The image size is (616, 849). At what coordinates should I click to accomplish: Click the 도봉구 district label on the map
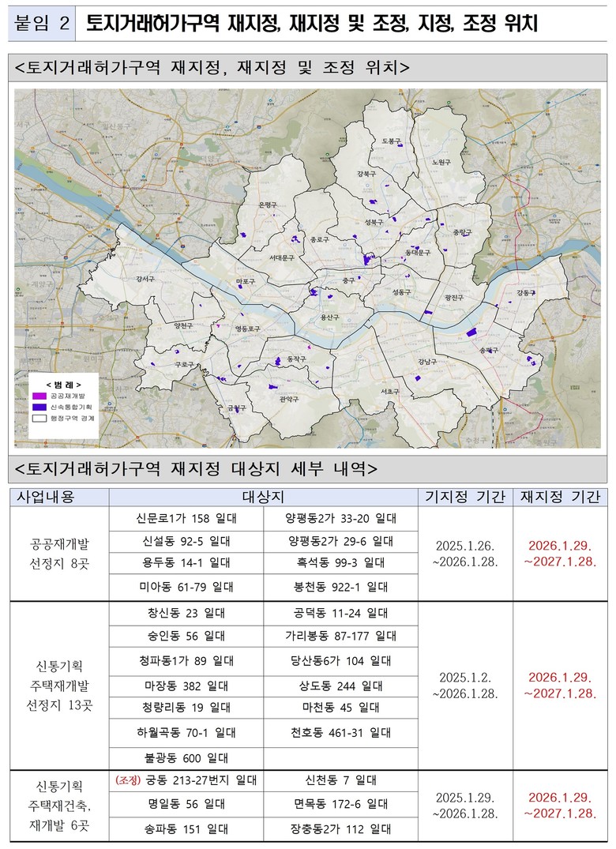pyautogui.click(x=391, y=141)
